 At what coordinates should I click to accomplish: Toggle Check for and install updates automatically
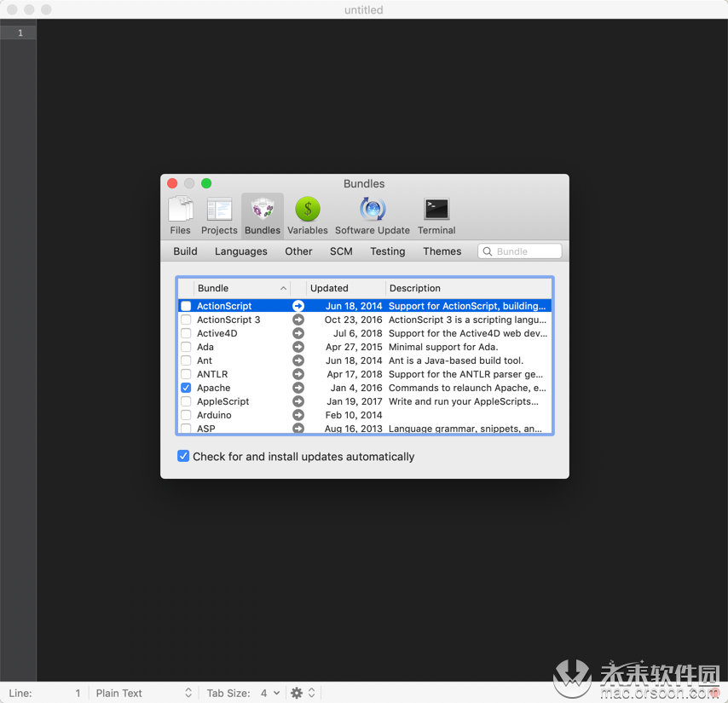click(183, 456)
